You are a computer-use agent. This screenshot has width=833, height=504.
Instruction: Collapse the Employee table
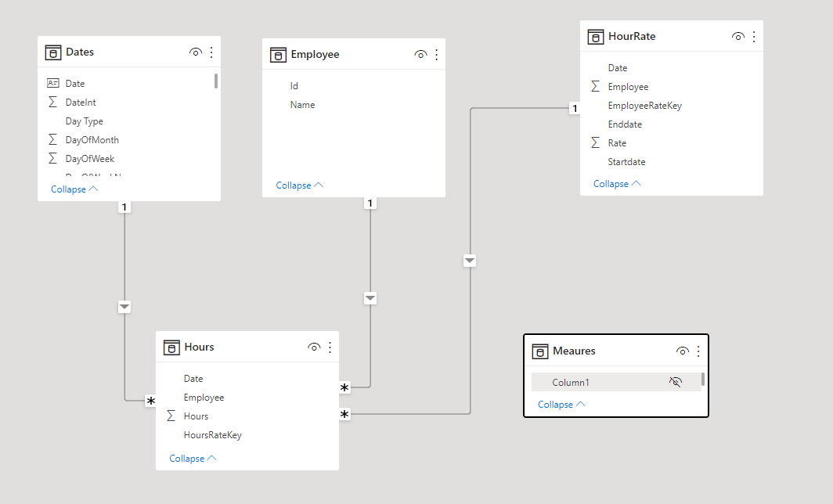tap(299, 185)
